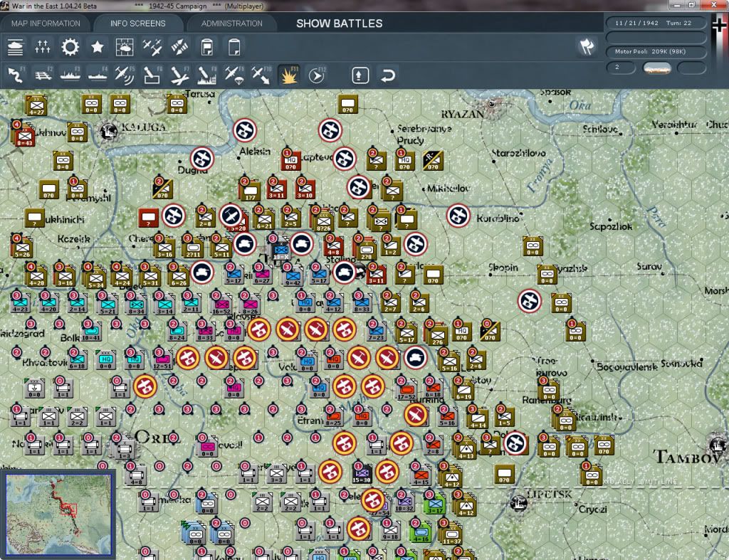Click the date and turn display field
The image size is (729, 560).
click(656, 23)
